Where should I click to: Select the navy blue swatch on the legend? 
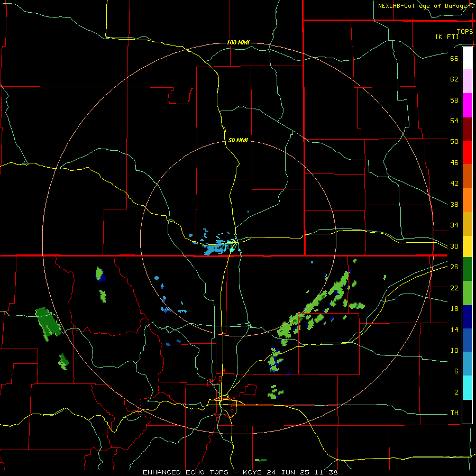click(x=467, y=317)
